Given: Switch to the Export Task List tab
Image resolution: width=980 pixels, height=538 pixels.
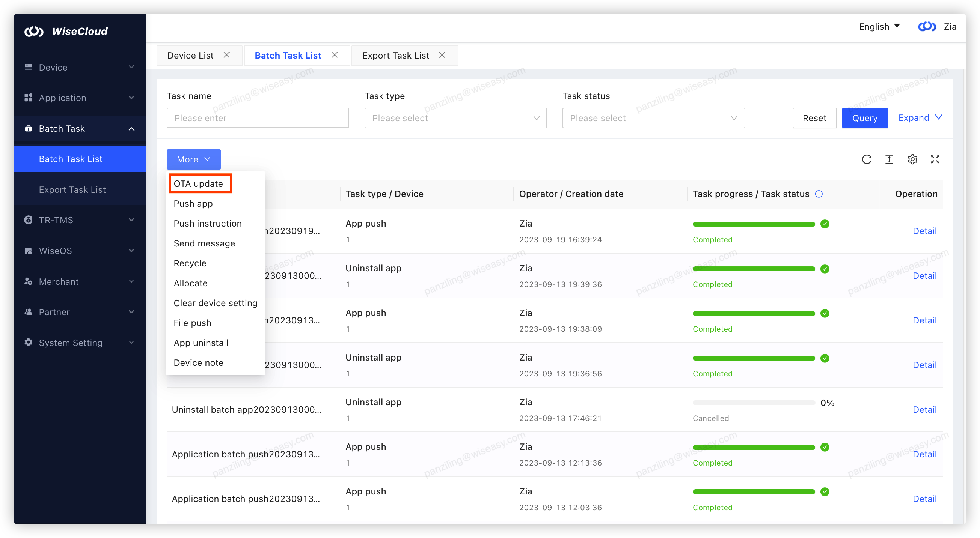Looking at the screenshot, I should coord(396,55).
